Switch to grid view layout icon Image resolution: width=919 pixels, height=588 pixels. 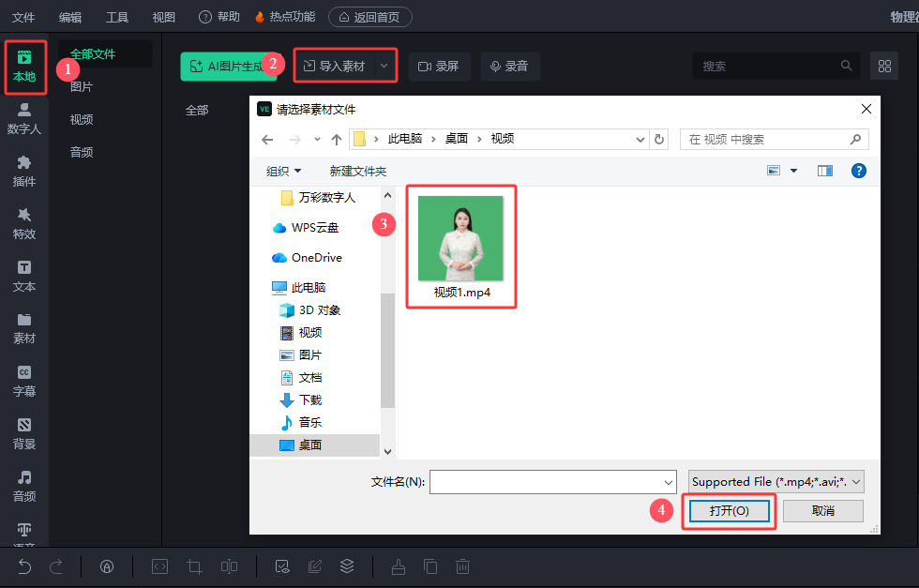click(x=884, y=66)
